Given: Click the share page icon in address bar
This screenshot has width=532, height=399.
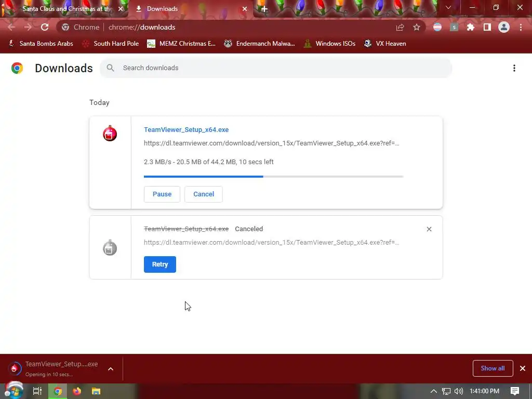Looking at the screenshot, I should pos(400,27).
